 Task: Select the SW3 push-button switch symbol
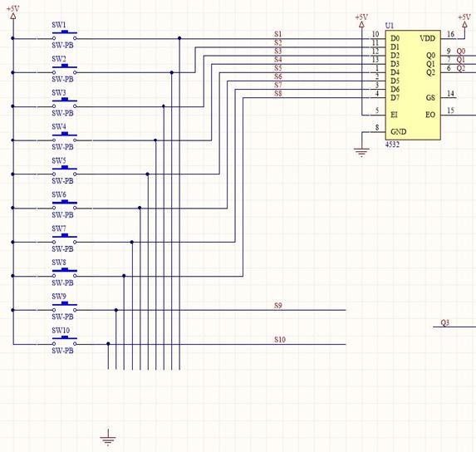pos(64,103)
